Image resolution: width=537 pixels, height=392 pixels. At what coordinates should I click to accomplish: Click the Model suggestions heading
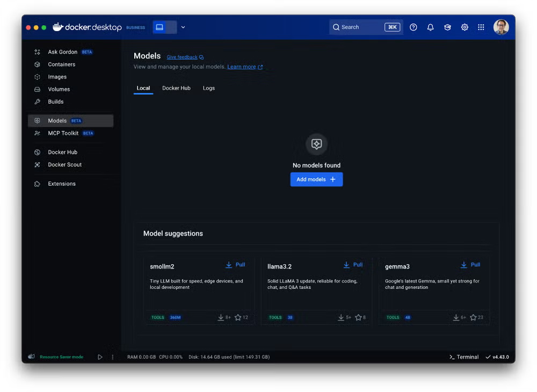(x=173, y=234)
